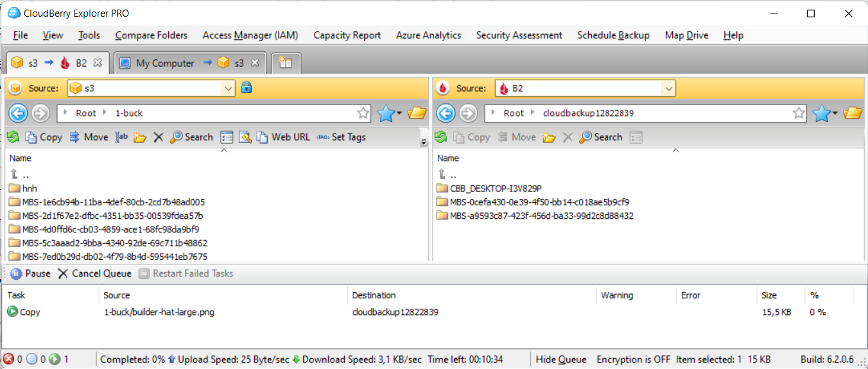Expand arrow before cloudbackup12822839 in B2 path
This screenshot has width=868, height=369.
[x=534, y=113]
